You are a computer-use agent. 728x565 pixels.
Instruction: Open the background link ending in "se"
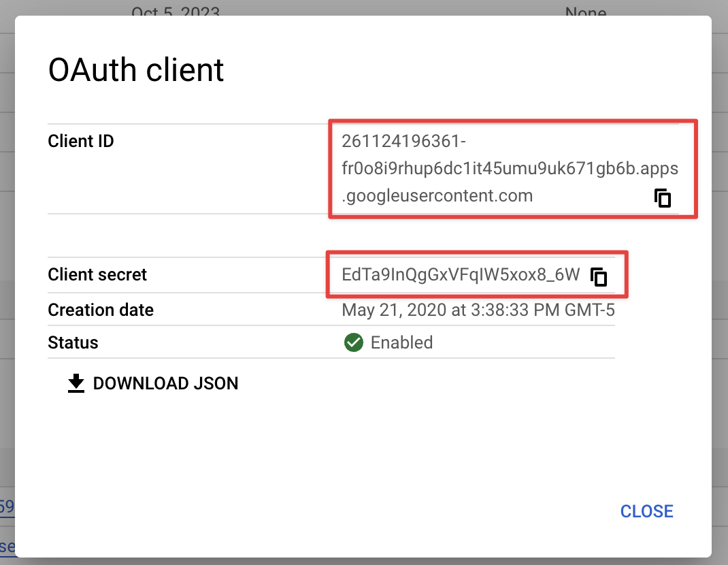click(x=7, y=546)
